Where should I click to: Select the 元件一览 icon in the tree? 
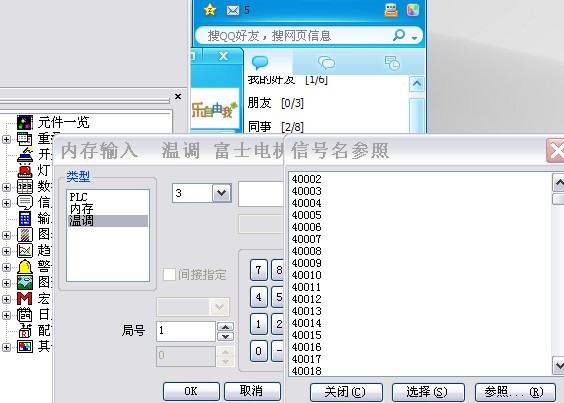coord(25,122)
